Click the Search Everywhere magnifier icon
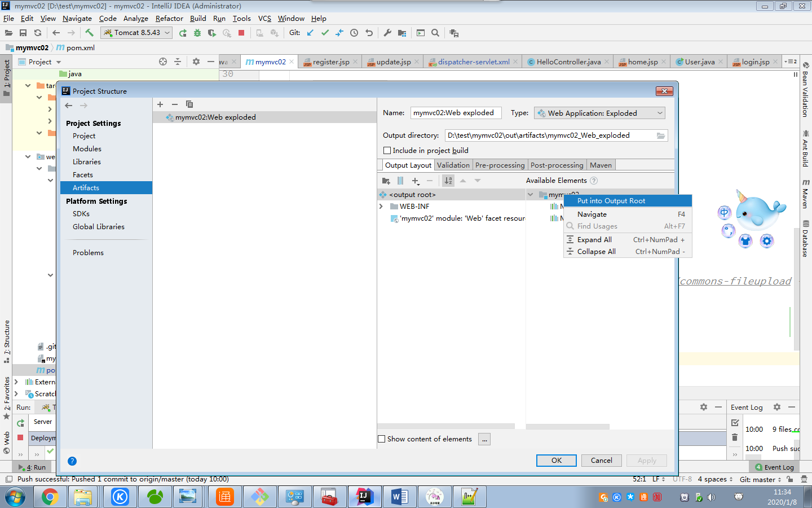This screenshot has height=508, width=812. point(435,33)
